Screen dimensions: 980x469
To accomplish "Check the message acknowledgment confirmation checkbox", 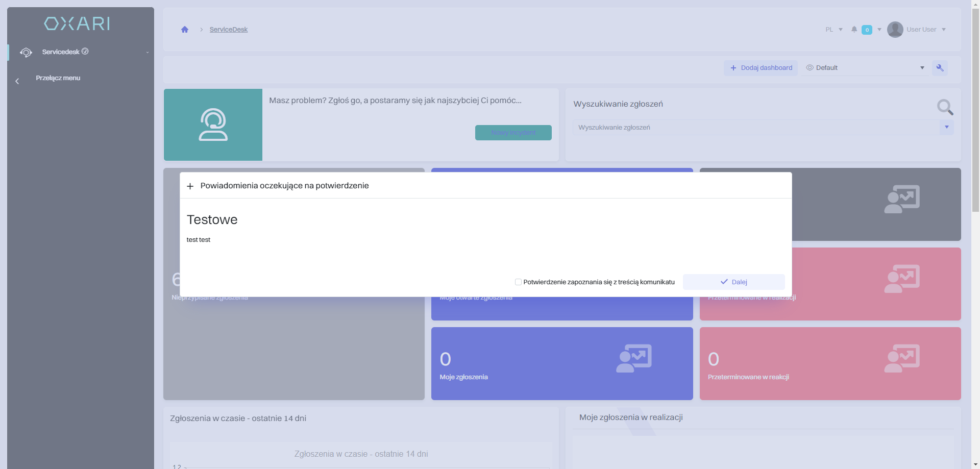I will 518,282.
